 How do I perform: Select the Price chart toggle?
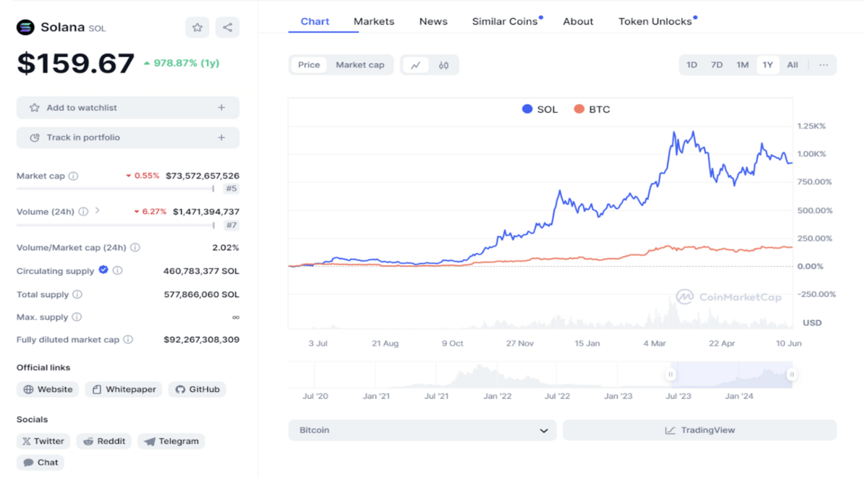coord(309,65)
